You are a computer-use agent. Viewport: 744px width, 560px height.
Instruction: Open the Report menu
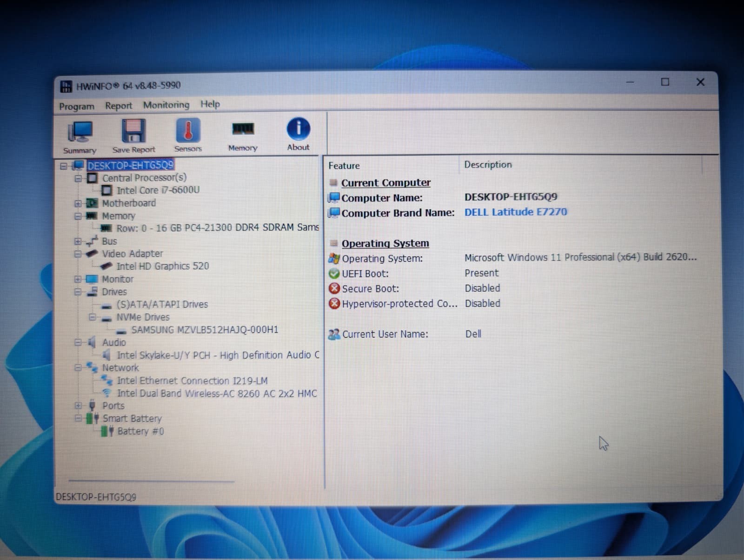(x=119, y=106)
